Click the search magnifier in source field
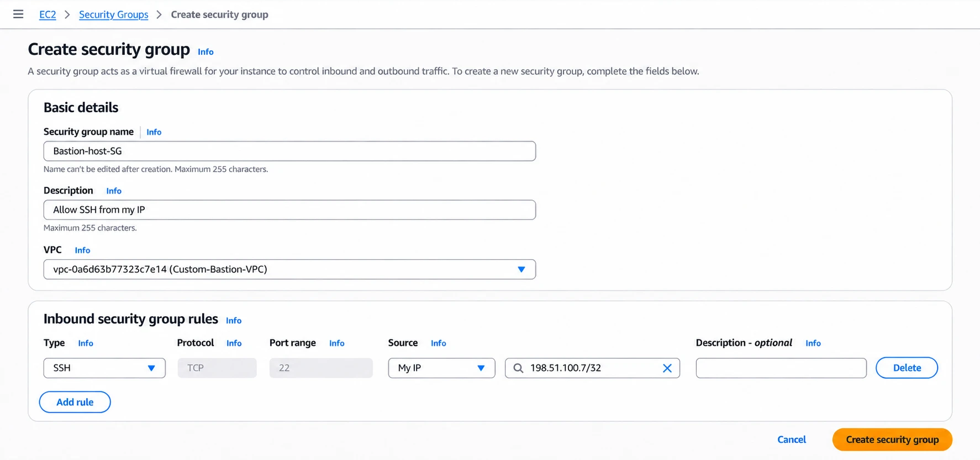980x460 pixels. (518, 368)
